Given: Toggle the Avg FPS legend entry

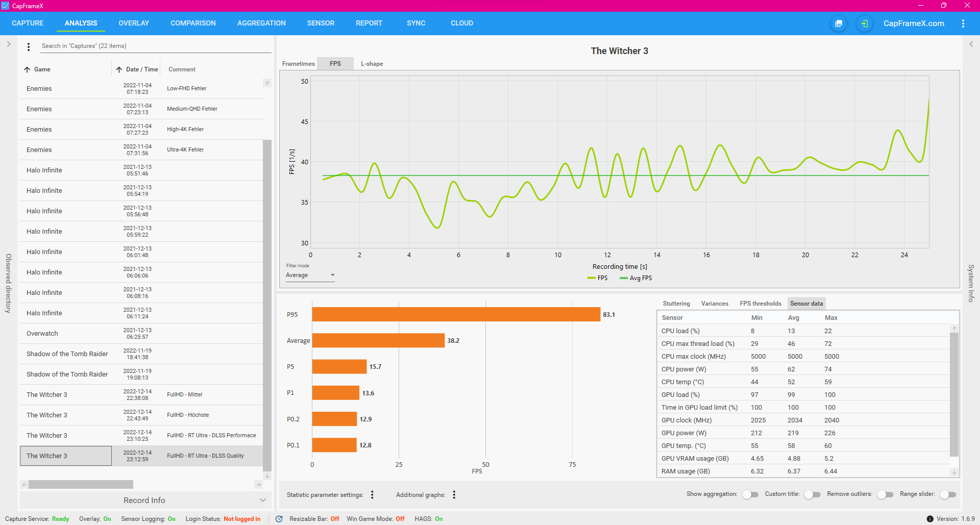Looking at the screenshot, I should [636, 278].
